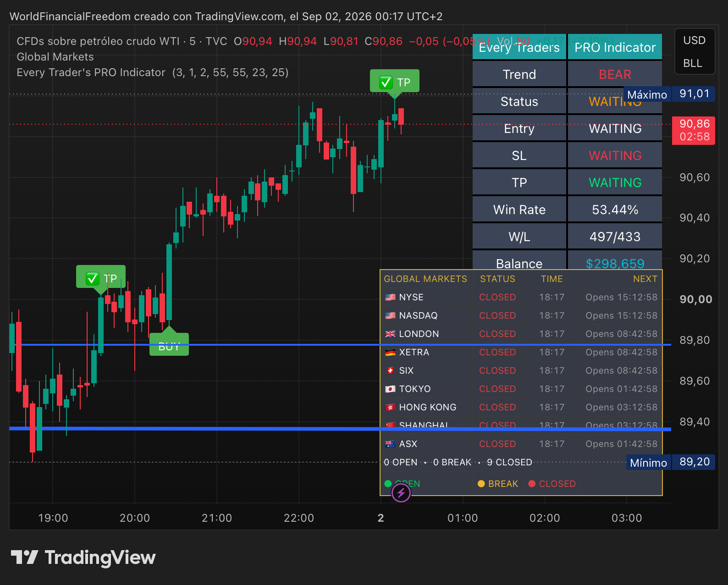This screenshot has height=585, width=728.
Task: Click the 02:00 time axis label
Action: [545, 518]
